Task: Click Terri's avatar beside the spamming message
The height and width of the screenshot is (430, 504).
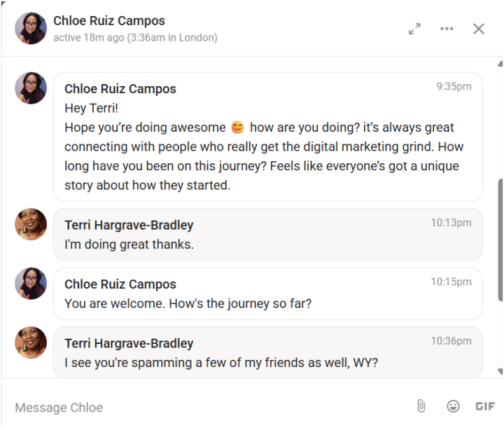Action: [x=31, y=342]
